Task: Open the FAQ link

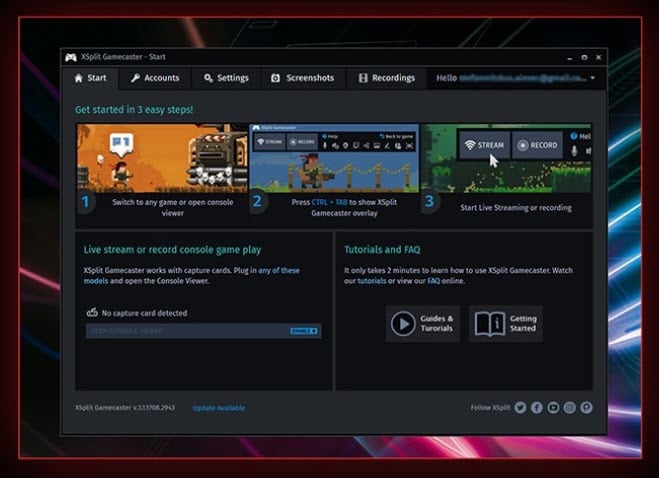Action: click(x=433, y=281)
